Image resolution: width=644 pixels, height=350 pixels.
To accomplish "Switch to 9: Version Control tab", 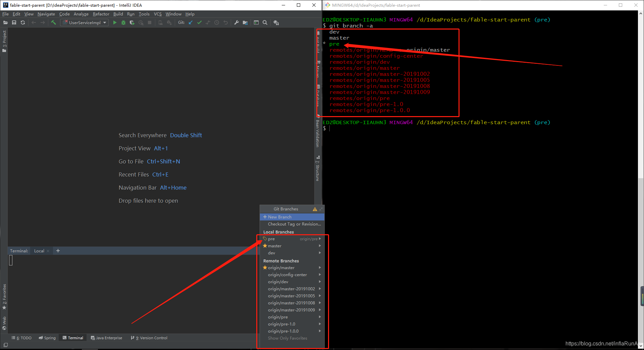I will 149,338.
